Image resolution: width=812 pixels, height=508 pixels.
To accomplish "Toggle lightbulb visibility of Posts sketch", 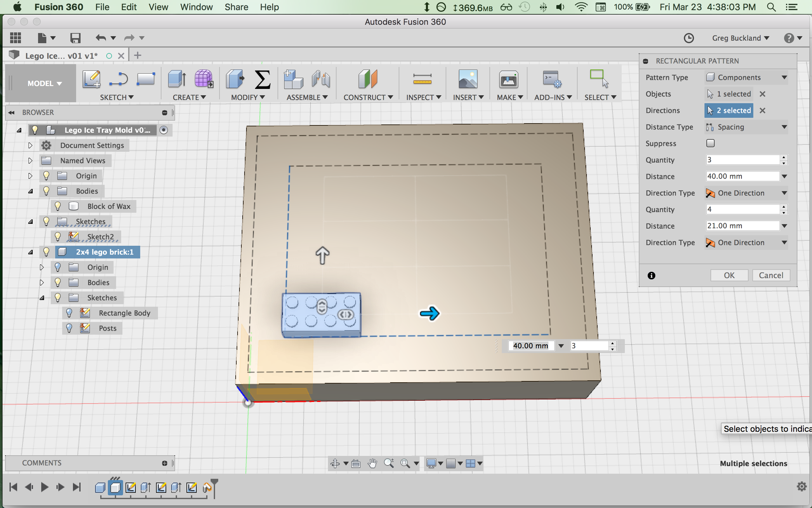I will point(69,328).
